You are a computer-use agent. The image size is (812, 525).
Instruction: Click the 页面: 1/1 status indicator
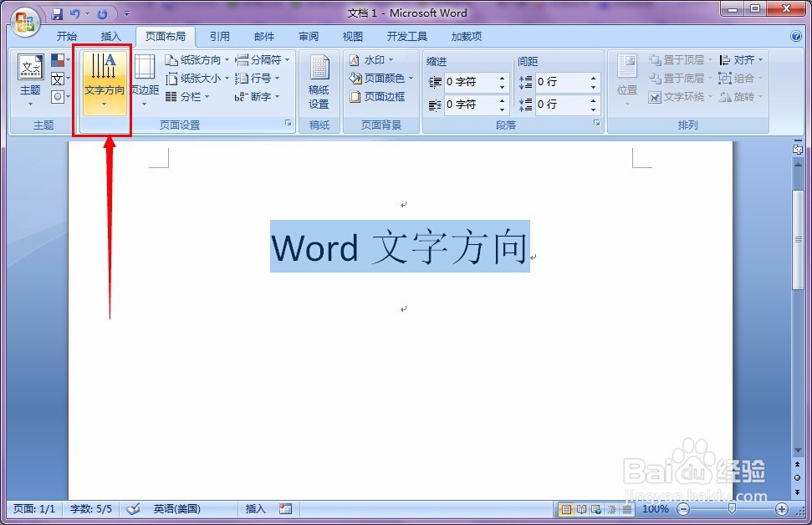pos(33,509)
